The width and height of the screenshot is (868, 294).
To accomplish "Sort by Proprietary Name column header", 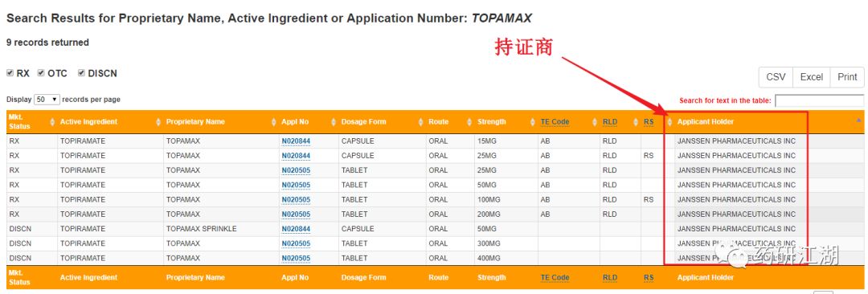I will pyautogui.click(x=220, y=122).
